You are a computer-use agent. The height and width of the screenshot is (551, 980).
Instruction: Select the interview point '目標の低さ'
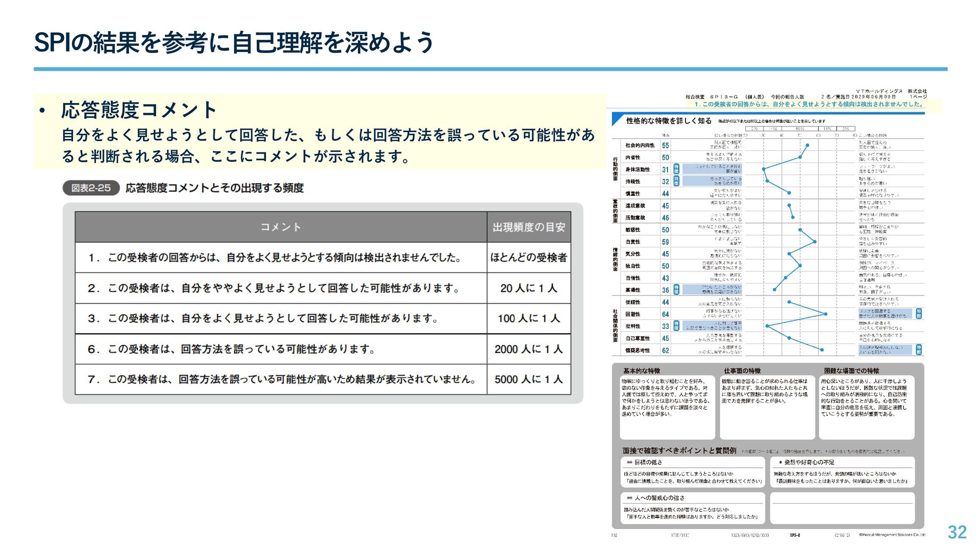point(648,462)
